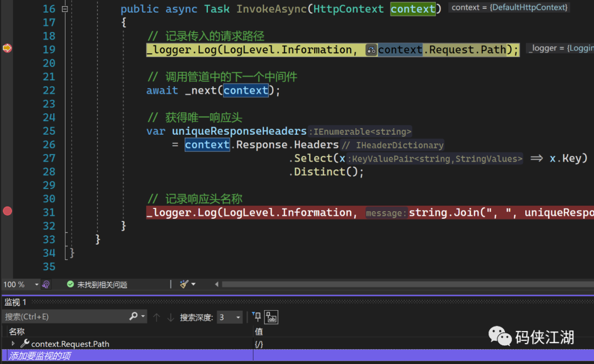Screen dimensions: 594x364
Task: Click the magnifier search icon in Watch 1
Action: (x=133, y=316)
